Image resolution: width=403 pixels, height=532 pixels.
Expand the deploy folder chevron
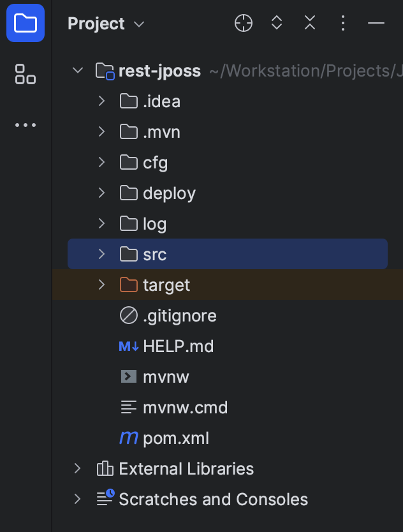coord(101,193)
